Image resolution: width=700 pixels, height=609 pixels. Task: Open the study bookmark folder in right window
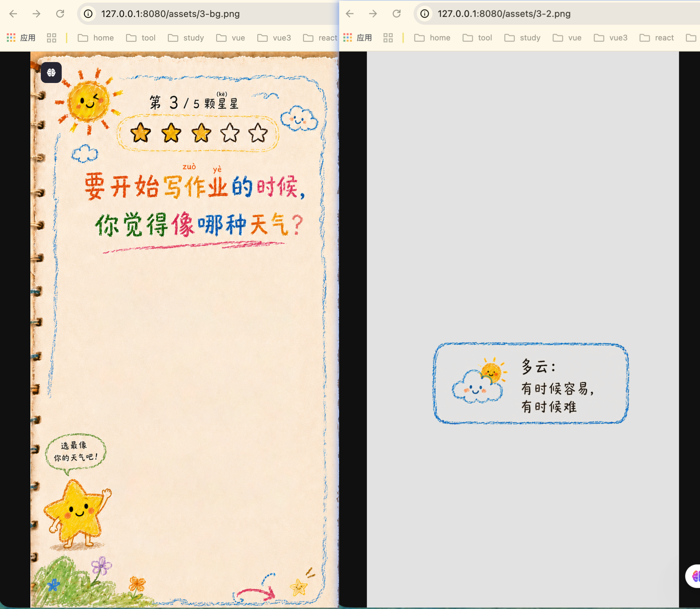click(x=522, y=38)
